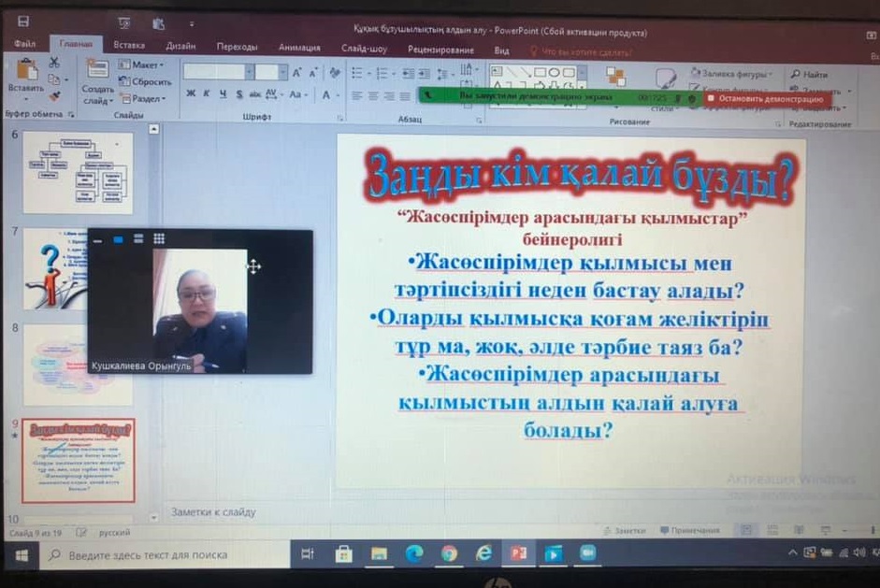Switch to the Анимация tab
This screenshot has height=588, width=880.
click(x=299, y=48)
